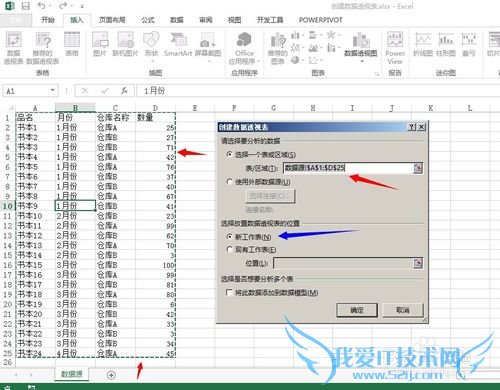
Task: Click the formula bar confirm checkmark icon
Action: (105, 91)
